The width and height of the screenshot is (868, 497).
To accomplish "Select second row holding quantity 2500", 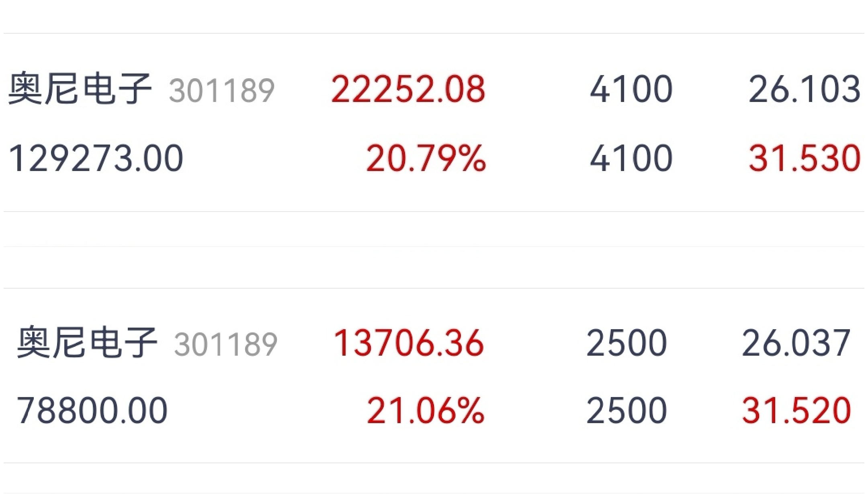I will tap(626, 343).
